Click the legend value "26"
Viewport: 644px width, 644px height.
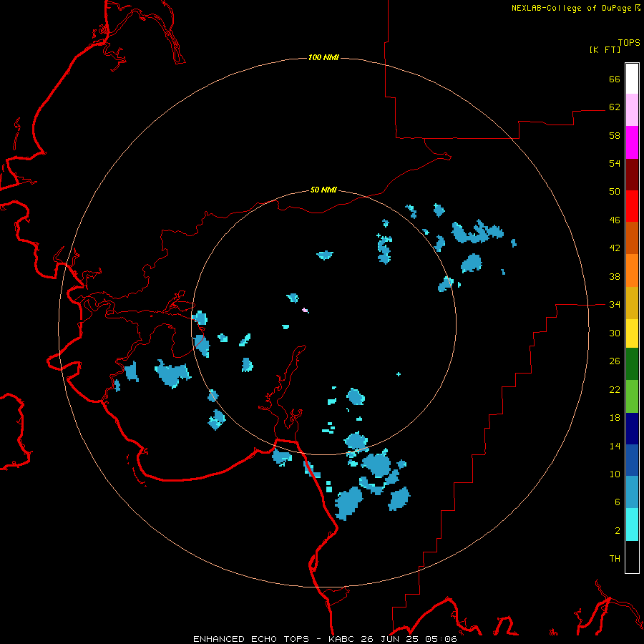615,361
